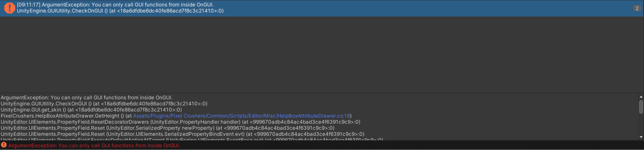The image size is (644, 150).
Task: Click the partially visible ExecuteDefaultActionAtTarget line
Action: click(192, 139)
